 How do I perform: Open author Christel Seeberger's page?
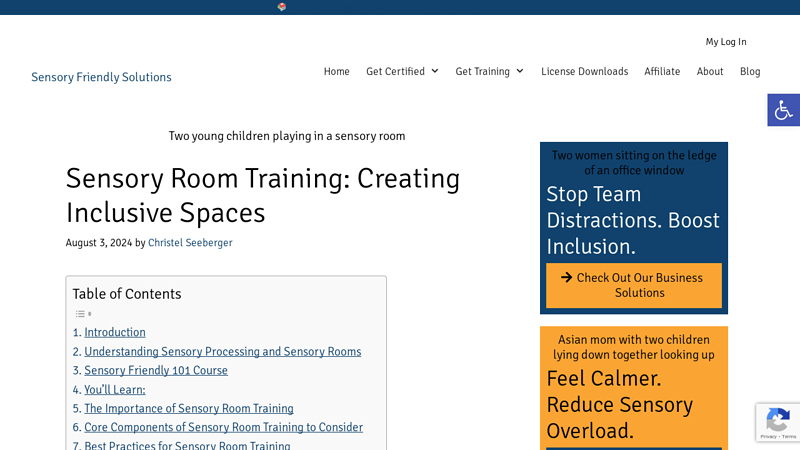190,243
